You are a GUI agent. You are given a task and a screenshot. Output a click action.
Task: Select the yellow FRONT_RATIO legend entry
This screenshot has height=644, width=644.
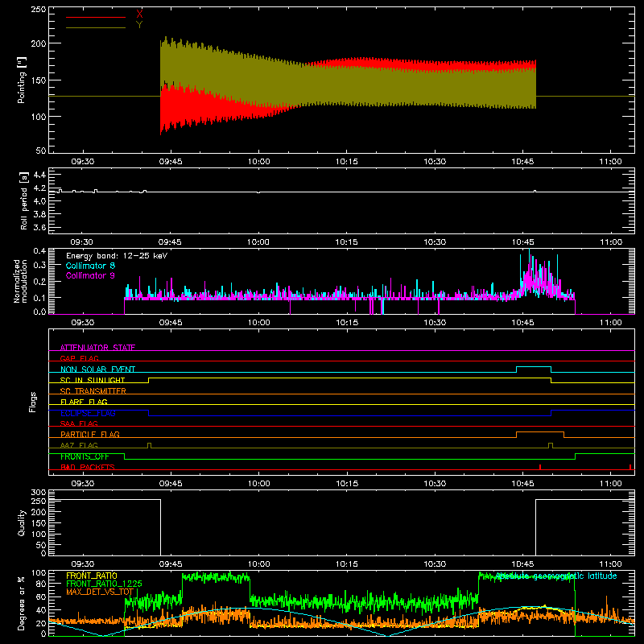point(92,576)
